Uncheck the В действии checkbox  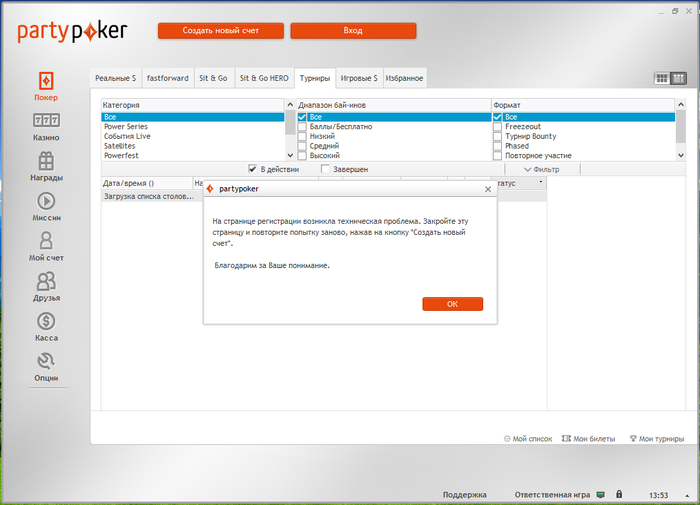pos(253,169)
